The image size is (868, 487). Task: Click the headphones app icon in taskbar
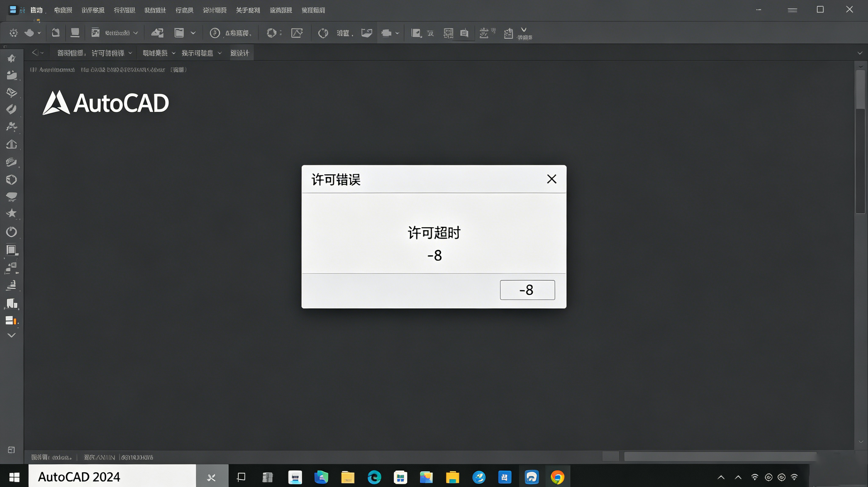pyautogui.click(x=532, y=477)
